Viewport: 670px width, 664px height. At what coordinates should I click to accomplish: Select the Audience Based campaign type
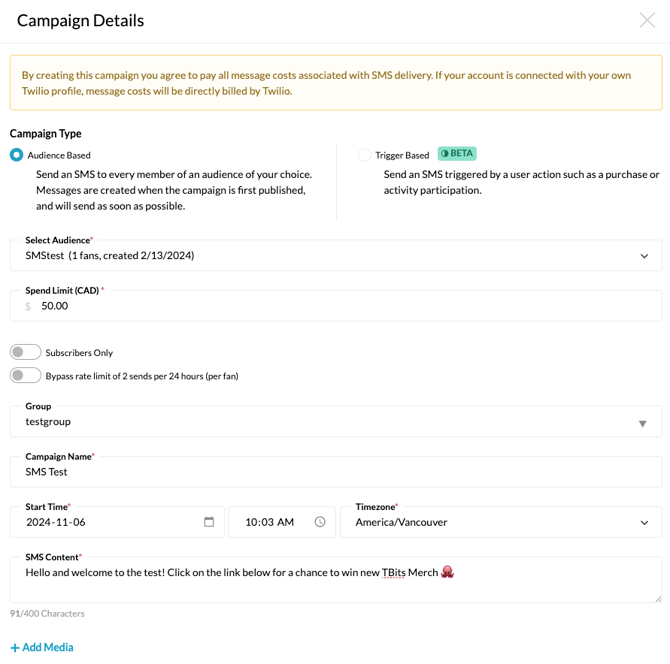(17, 155)
